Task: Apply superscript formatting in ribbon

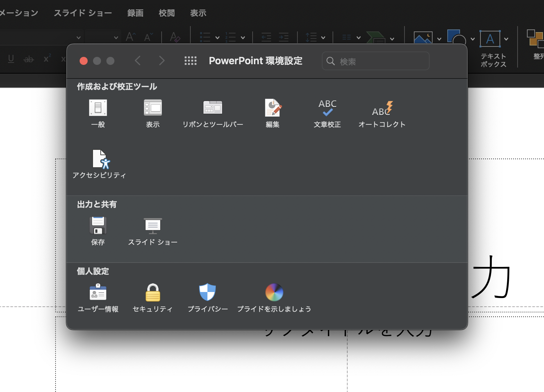Action: (47, 59)
